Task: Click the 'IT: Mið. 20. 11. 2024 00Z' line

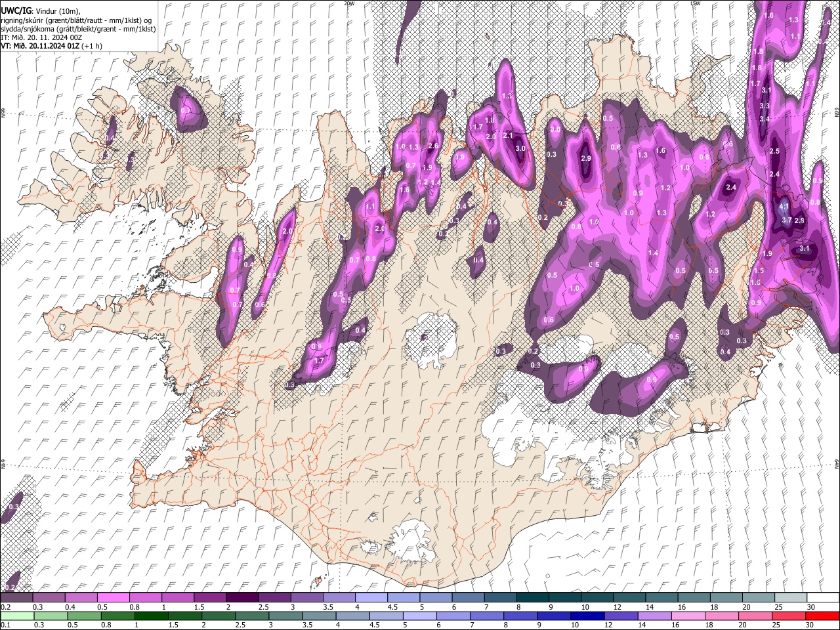Action: pyautogui.click(x=41, y=37)
